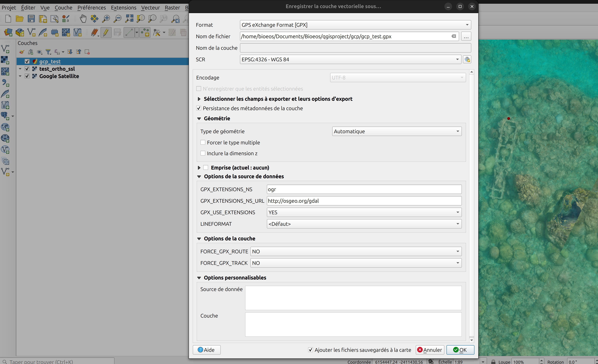Clear the file name field

[454, 36]
